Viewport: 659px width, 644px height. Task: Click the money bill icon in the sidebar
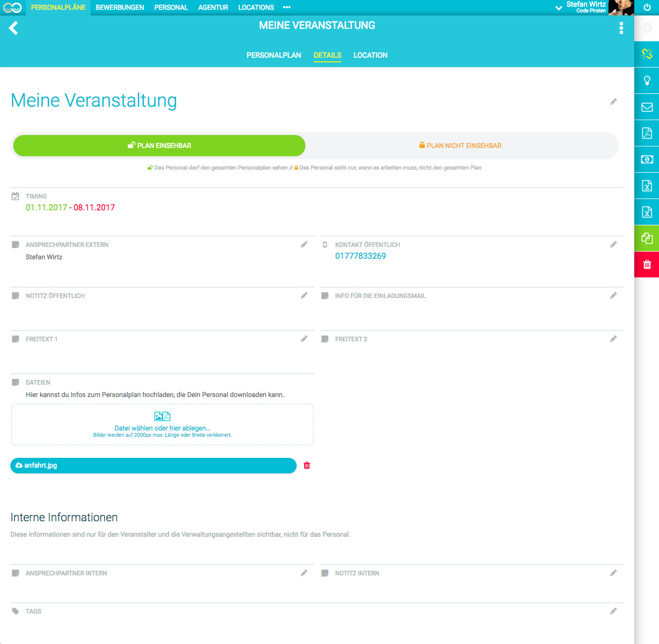pyautogui.click(x=647, y=159)
